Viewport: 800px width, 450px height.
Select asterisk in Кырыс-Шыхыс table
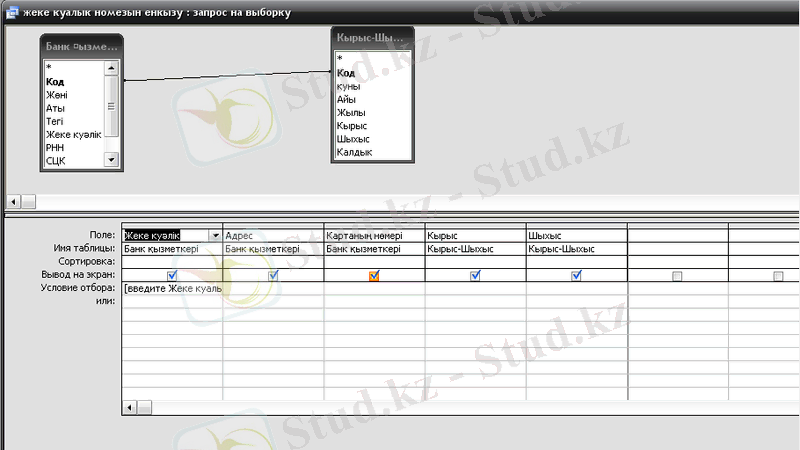coord(339,59)
